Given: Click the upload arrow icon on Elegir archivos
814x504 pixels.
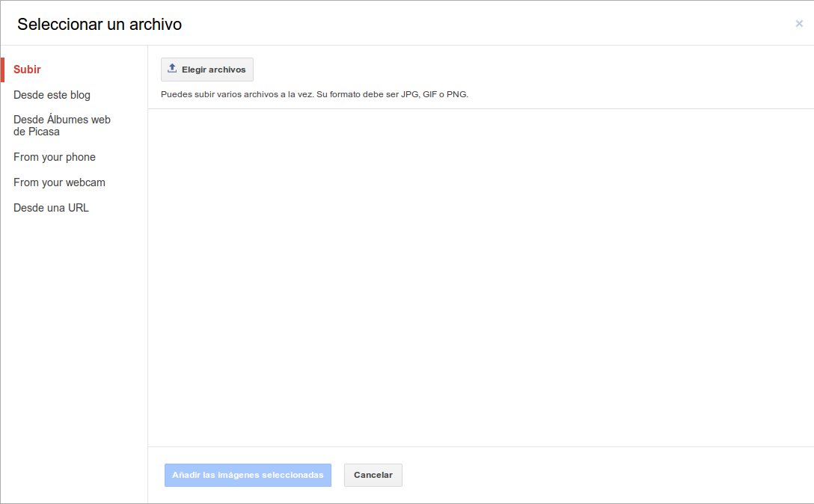Looking at the screenshot, I should (x=172, y=69).
